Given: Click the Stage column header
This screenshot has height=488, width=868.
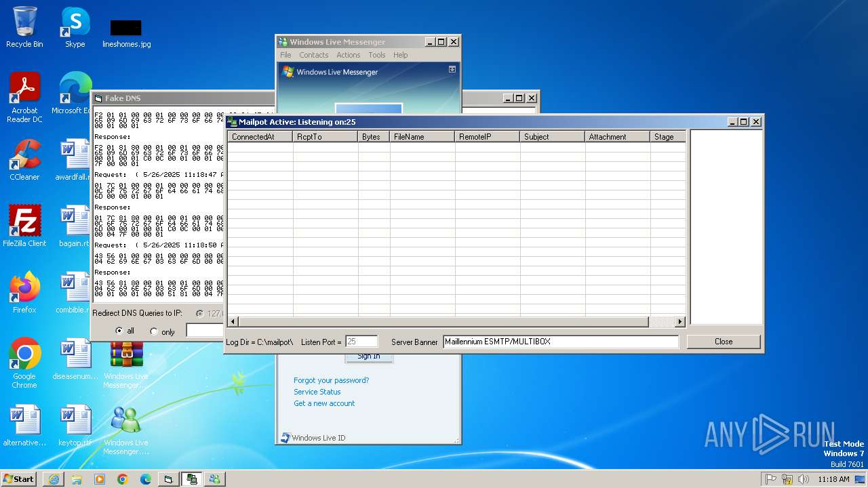Looking at the screenshot, I should [x=669, y=136].
